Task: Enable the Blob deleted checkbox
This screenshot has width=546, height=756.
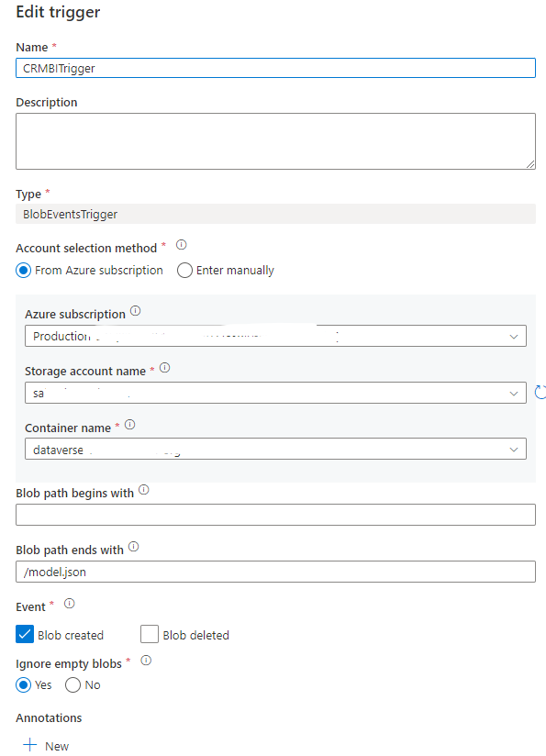Action: click(x=150, y=635)
